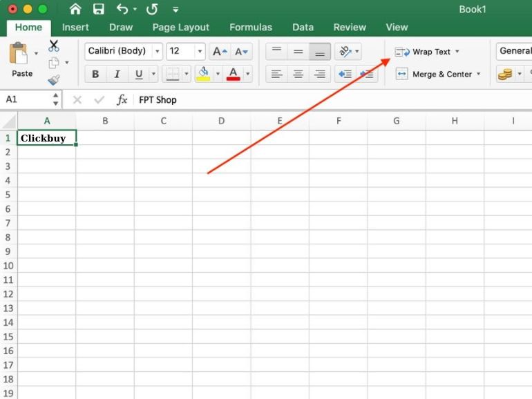Viewport: 532px width, 399px height.
Task: Open Insert Function fx button
Action: coord(122,99)
